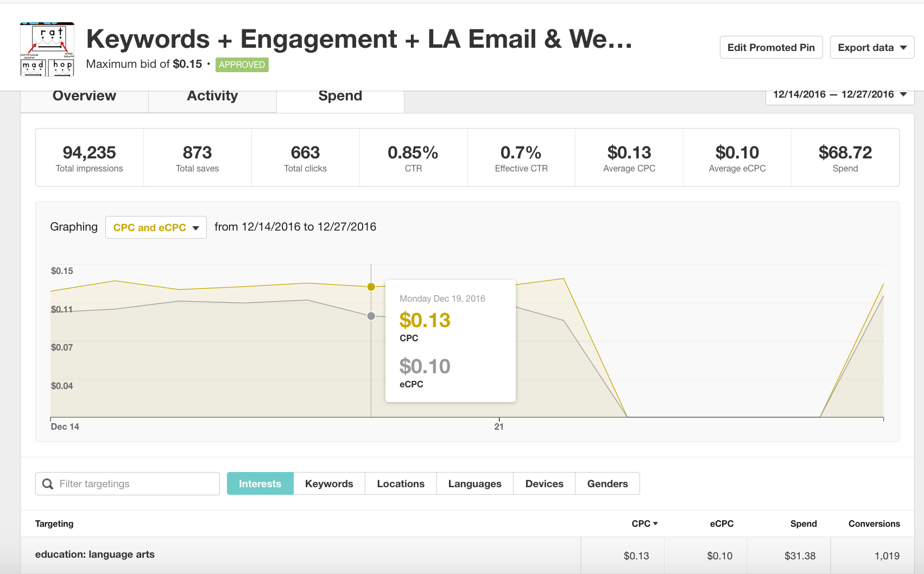Select the Devices targeting tab
Viewport: 924px width, 574px height.
click(545, 483)
